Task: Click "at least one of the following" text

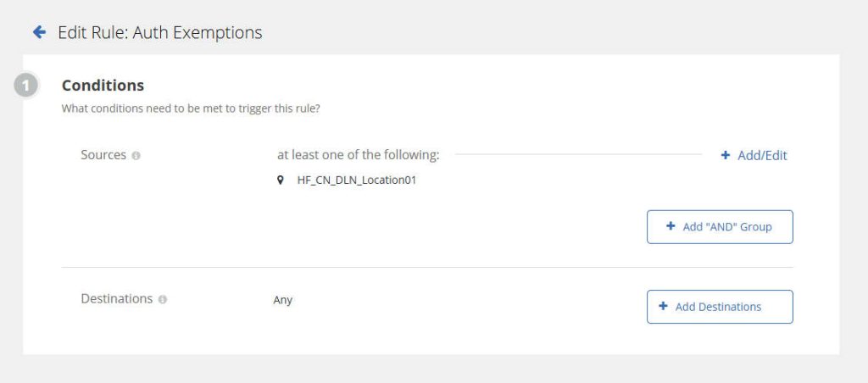Action: 359,155
